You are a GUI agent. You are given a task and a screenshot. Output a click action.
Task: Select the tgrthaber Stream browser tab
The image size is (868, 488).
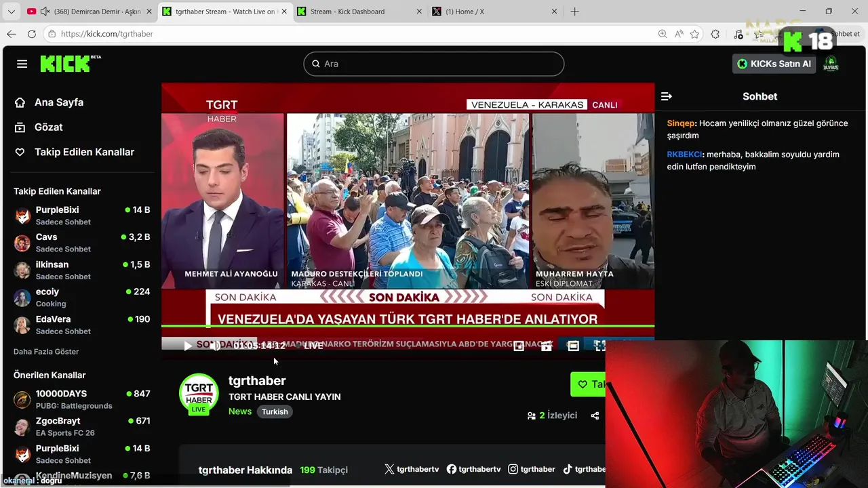(224, 12)
